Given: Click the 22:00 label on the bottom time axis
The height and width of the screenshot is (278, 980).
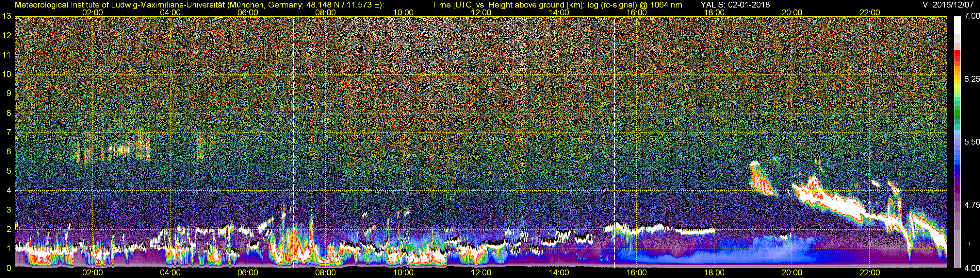Looking at the screenshot, I should tap(870, 273).
